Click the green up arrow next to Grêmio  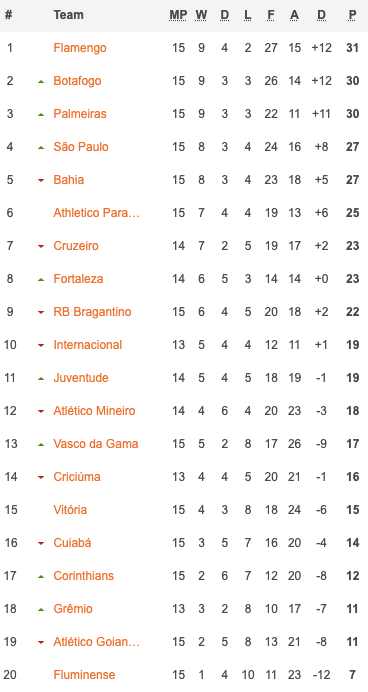[x=41, y=609]
